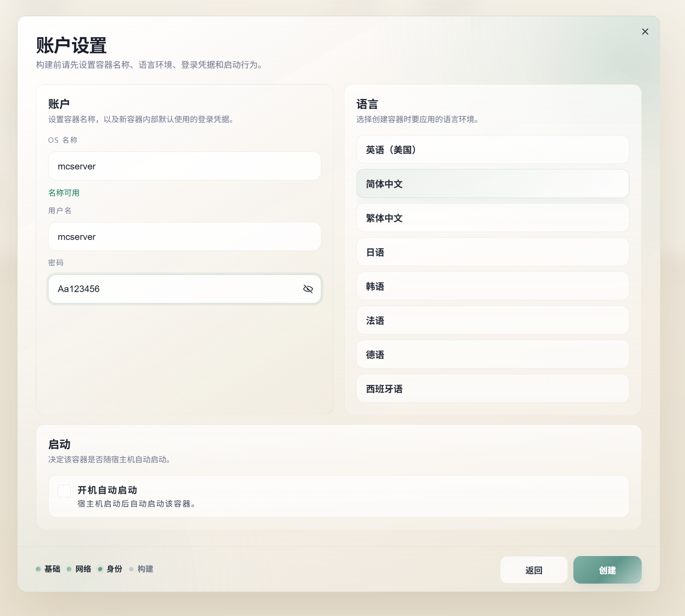Choose 繁体中文 as the language
The height and width of the screenshot is (616, 685).
(x=492, y=218)
